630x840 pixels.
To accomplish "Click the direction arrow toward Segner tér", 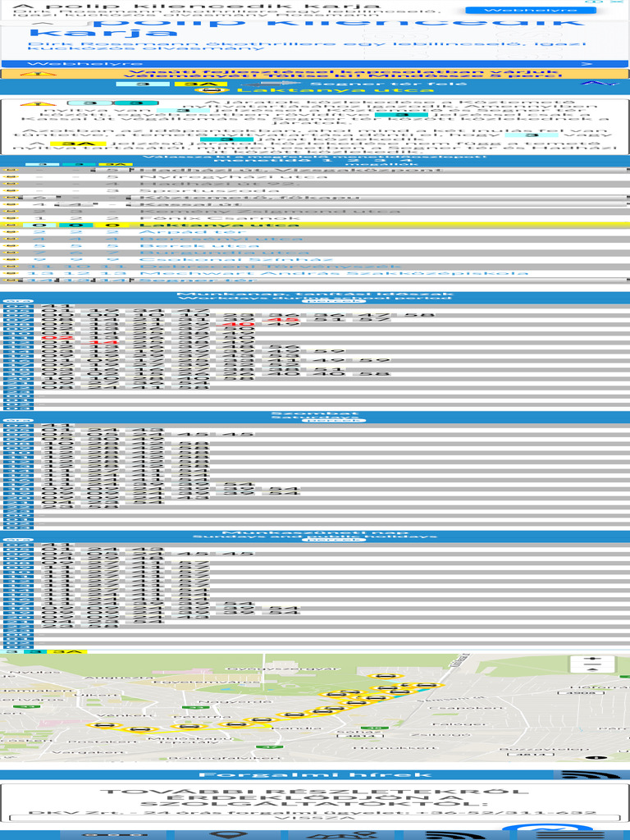I will tap(270, 84).
